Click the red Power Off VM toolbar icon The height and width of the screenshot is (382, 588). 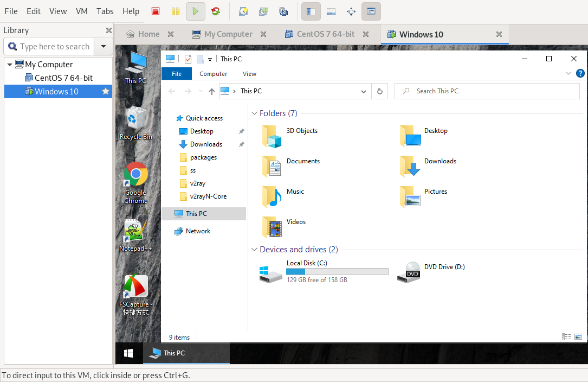coord(156,11)
